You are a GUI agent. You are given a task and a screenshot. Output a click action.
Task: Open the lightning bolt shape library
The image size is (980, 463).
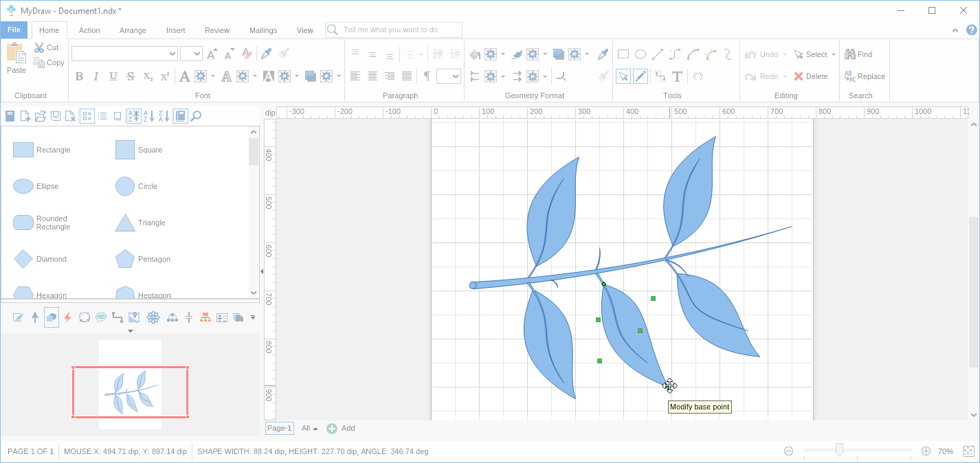point(67,317)
